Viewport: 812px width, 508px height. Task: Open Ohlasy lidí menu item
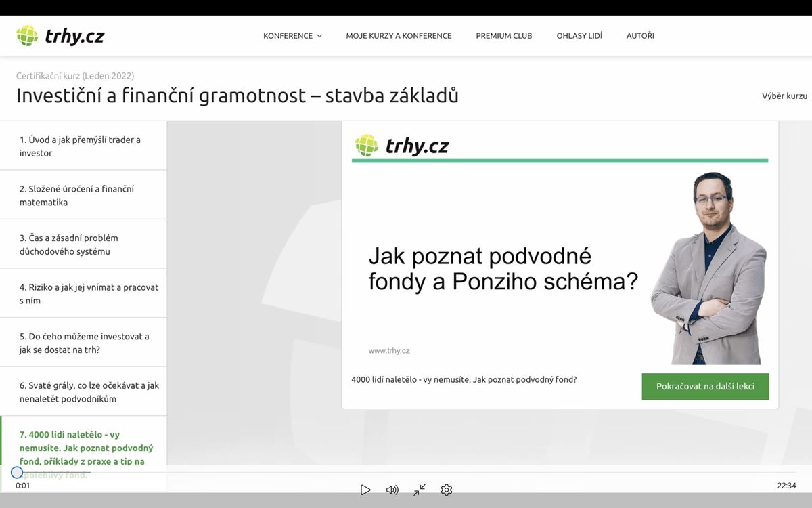pyautogui.click(x=579, y=36)
